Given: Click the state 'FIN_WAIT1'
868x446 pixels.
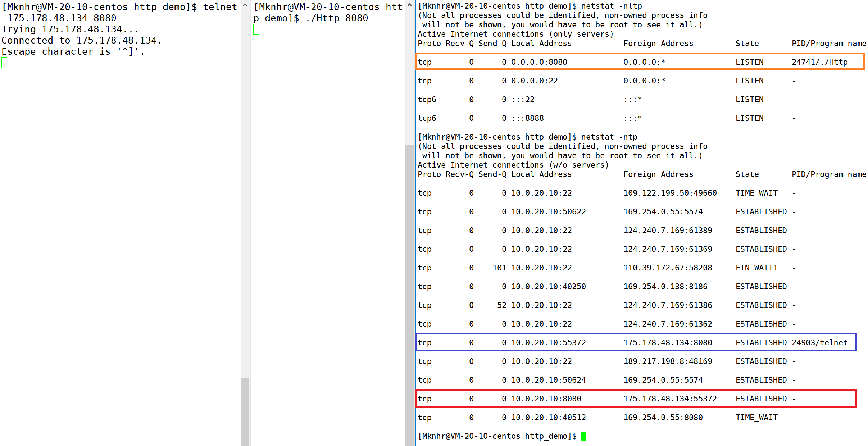Looking at the screenshot, I should 756,268.
